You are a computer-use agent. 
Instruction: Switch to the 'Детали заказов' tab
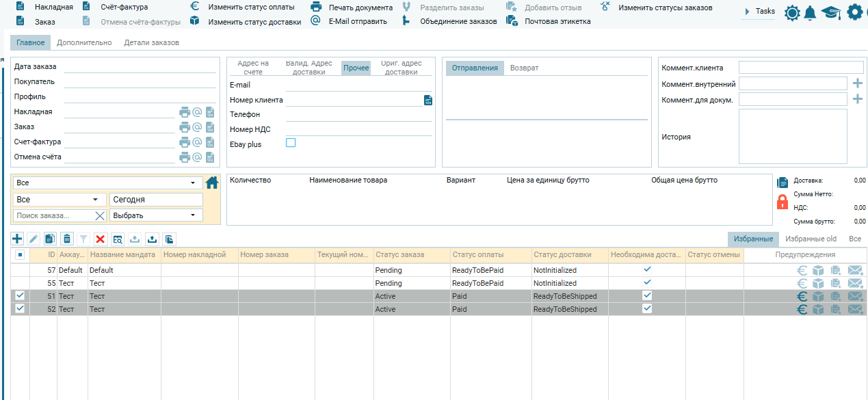[x=151, y=42]
